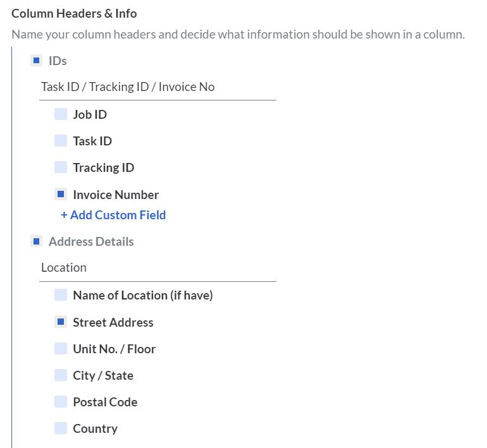Viewport: 487px width, 448px height.
Task: Check Name of Location (if have)
Action: coord(61,295)
